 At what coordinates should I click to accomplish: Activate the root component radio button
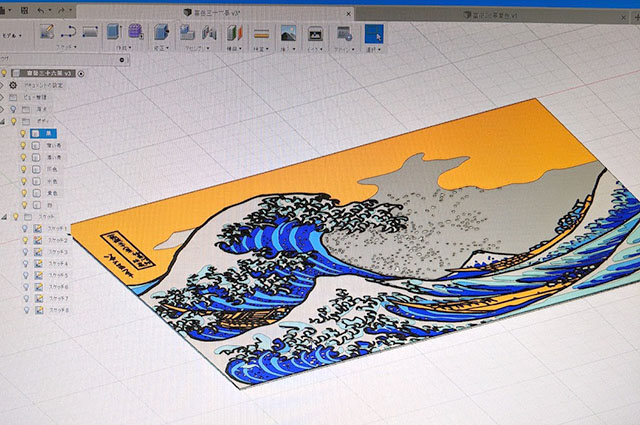coord(81,73)
